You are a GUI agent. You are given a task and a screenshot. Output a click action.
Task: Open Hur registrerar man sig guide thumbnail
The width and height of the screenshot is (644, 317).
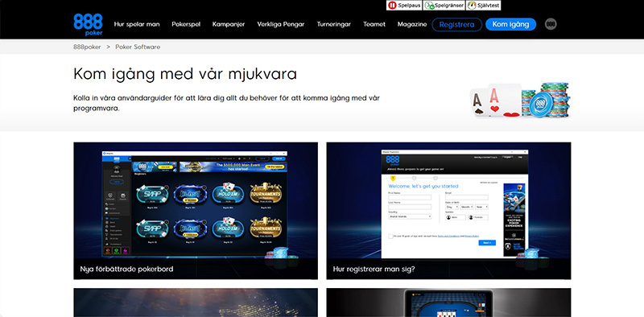click(x=448, y=211)
